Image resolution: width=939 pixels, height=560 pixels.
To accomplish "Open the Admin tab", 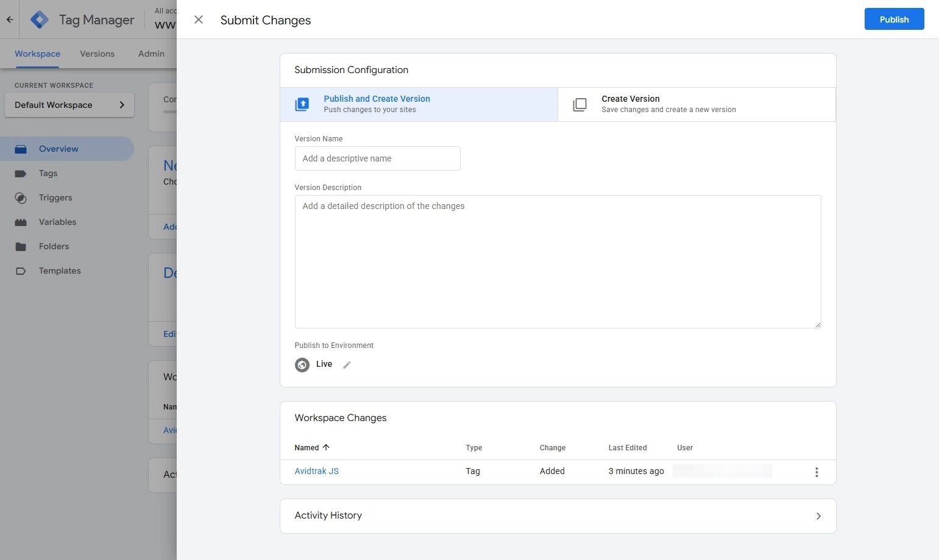I will [x=151, y=54].
